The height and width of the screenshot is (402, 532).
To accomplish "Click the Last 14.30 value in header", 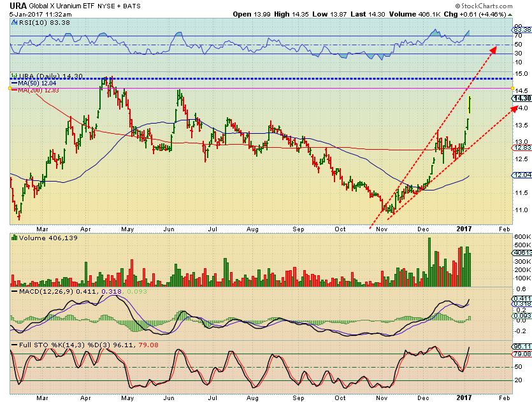I will [368, 14].
